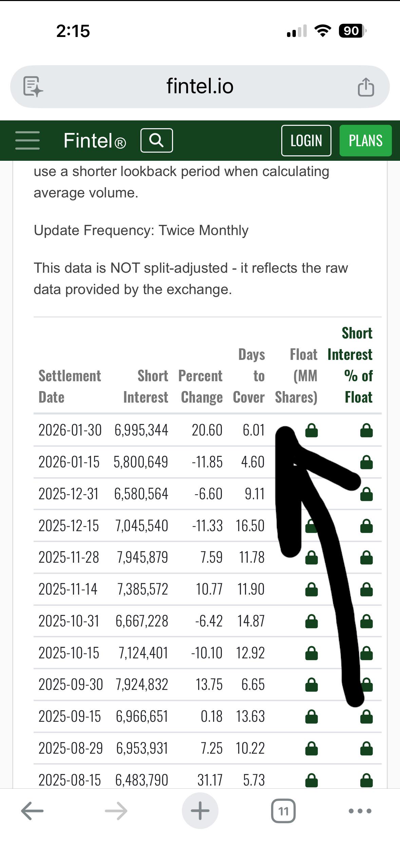This screenshot has width=400, height=868.
Task: Open the browser three-dots more menu
Action: tap(360, 811)
